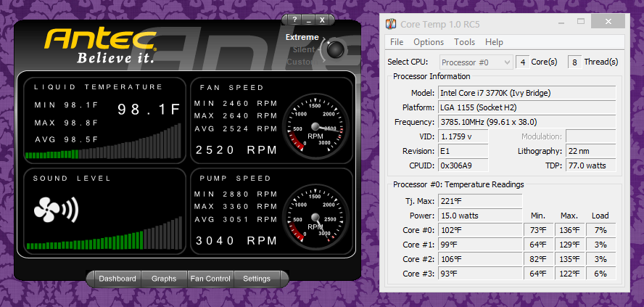Image resolution: width=644 pixels, height=307 pixels.
Task: Click the current fan speed 2520 RPM
Action: coord(236,150)
